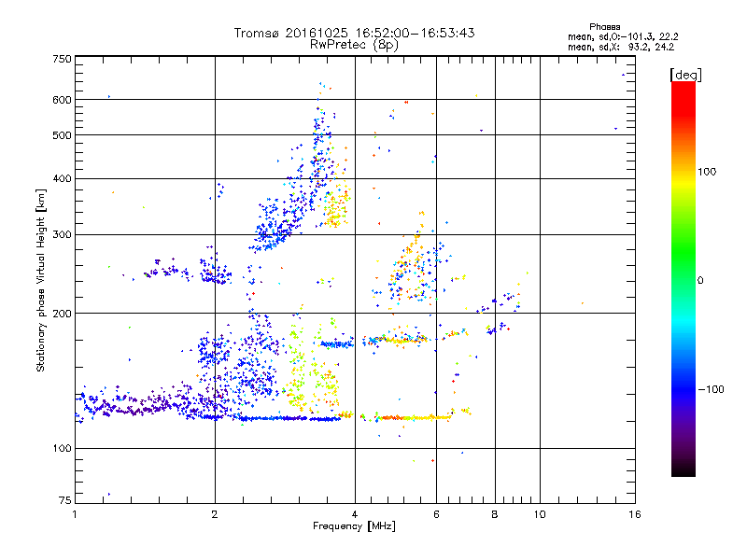Click the black bottom of the colorbar
The image size is (747, 560).
[x=684, y=469]
